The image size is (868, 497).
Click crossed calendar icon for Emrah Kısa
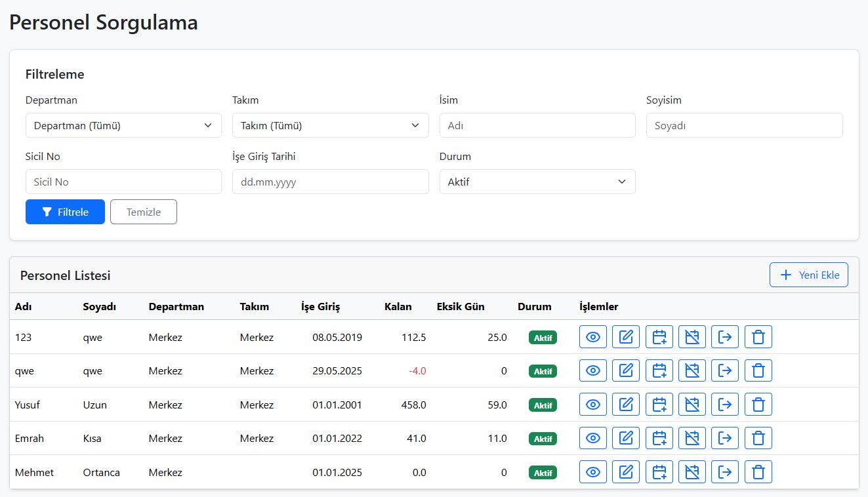point(692,438)
